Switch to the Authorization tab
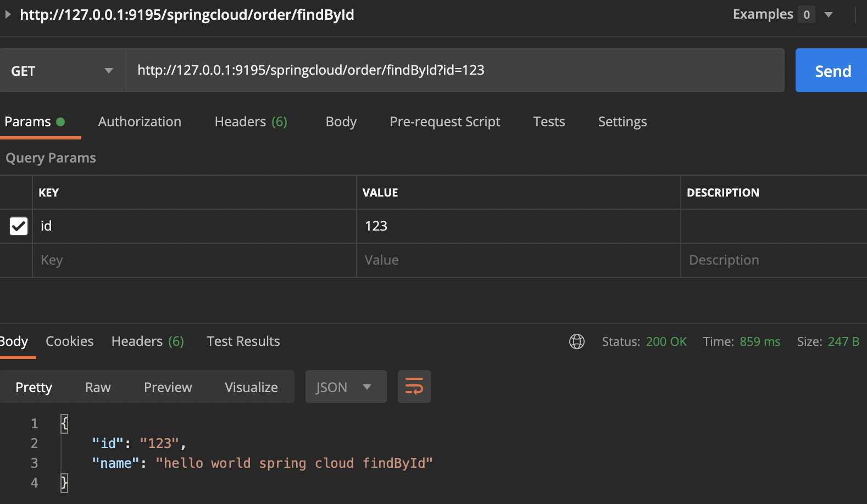The width and height of the screenshot is (867, 504). (x=140, y=121)
